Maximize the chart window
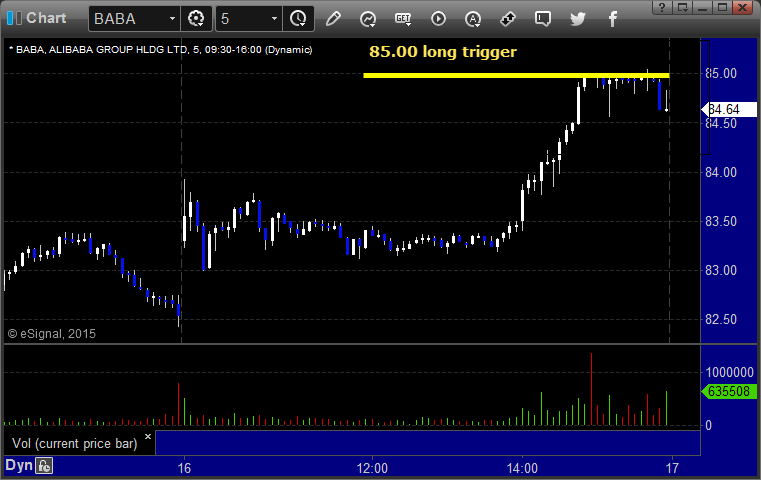Viewport: 761px width, 480px height. pyautogui.click(x=722, y=7)
